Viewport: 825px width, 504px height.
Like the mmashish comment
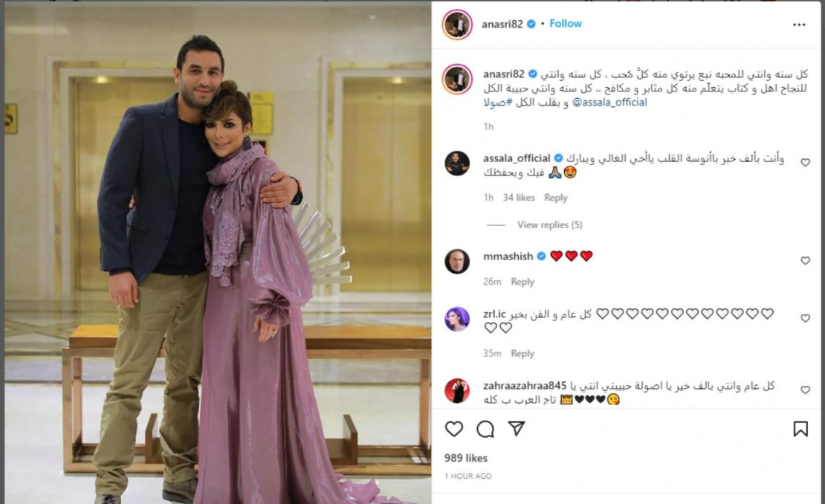(x=805, y=260)
